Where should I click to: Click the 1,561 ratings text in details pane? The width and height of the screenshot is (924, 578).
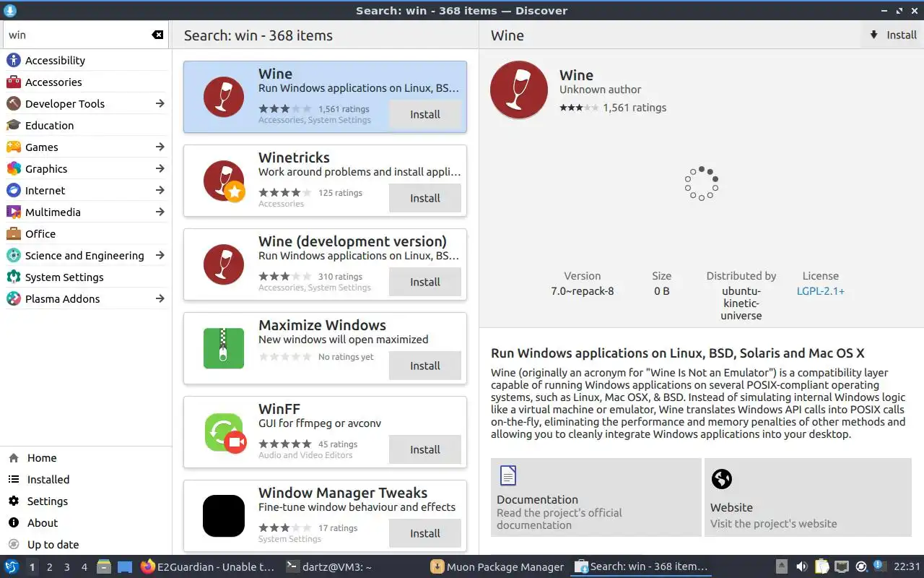point(635,108)
